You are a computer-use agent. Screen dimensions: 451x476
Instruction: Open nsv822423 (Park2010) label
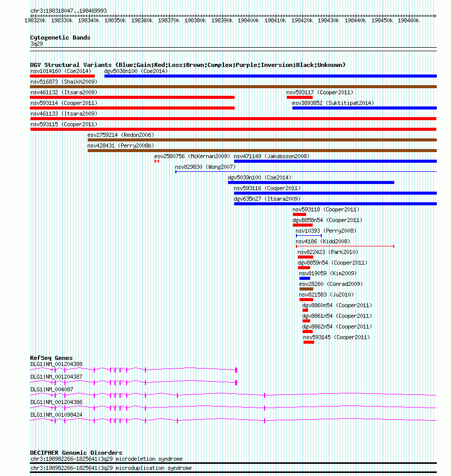click(328, 252)
